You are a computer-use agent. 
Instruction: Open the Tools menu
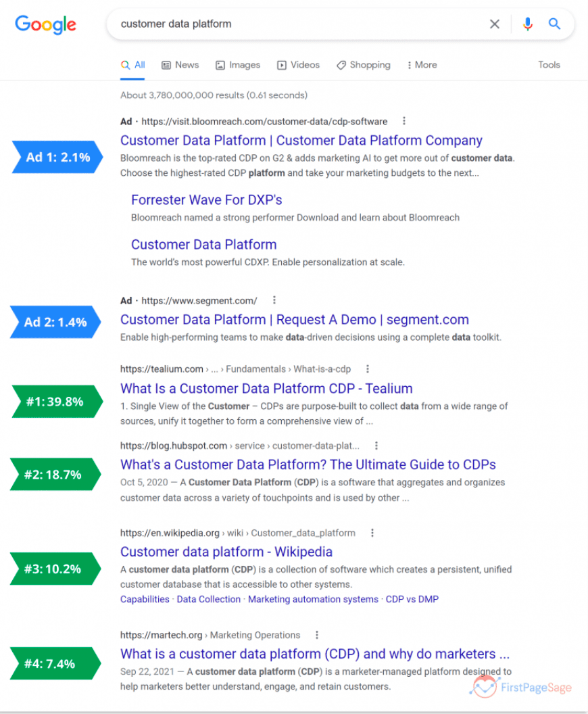coord(549,65)
